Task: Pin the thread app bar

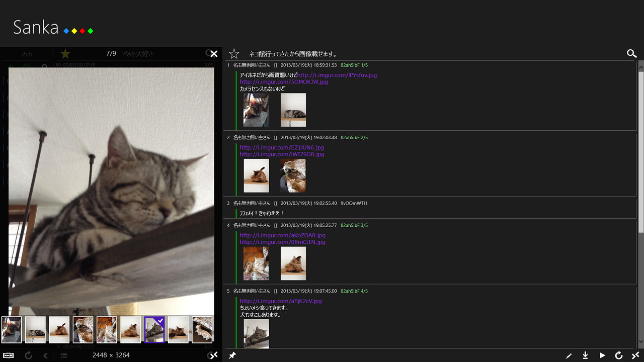Action: pyautogui.click(x=232, y=355)
